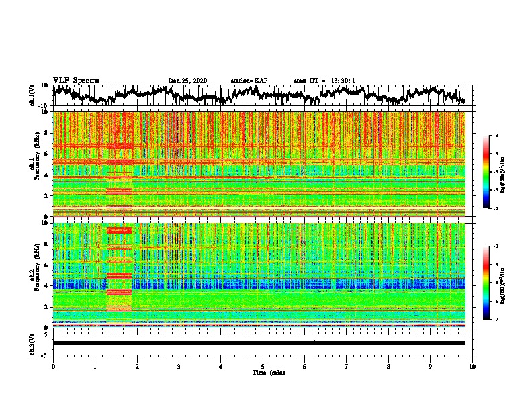Click the ch.1 color scale bar
Image resolution: width=532 pixels, height=411 pixels.
point(486,172)
